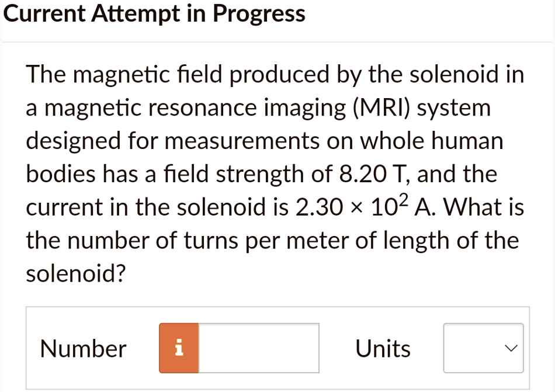Expand the Units selection list
This screenshot has height=392, width=555.
click(x=483, y=348)
